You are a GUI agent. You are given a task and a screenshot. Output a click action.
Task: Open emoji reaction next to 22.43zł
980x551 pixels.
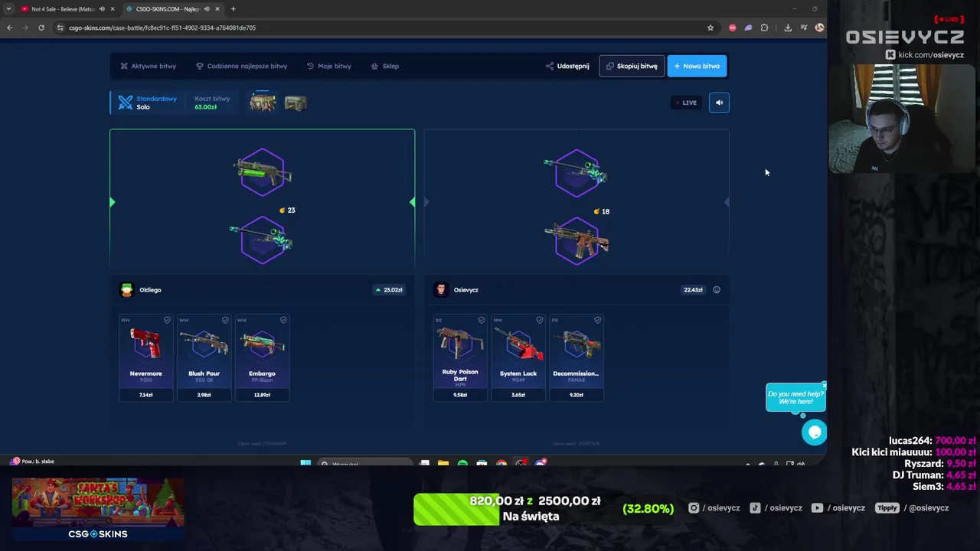717,289
